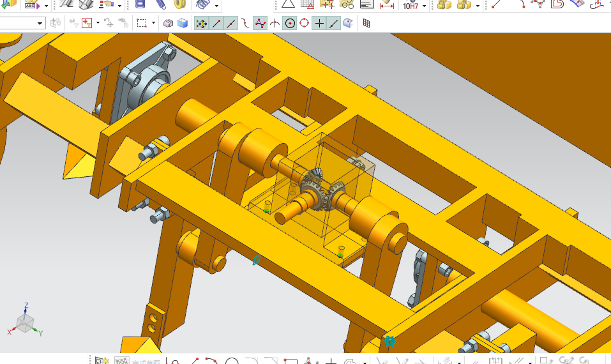Screen dimensions: 611x364
Task: Click the green checkmark finish icon
Action: 8,4
